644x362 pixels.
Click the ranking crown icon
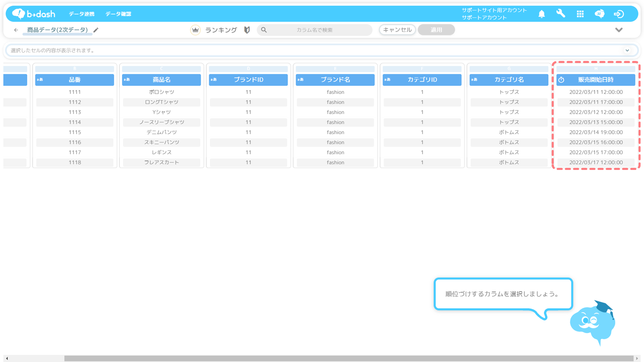tap(195, 30)
